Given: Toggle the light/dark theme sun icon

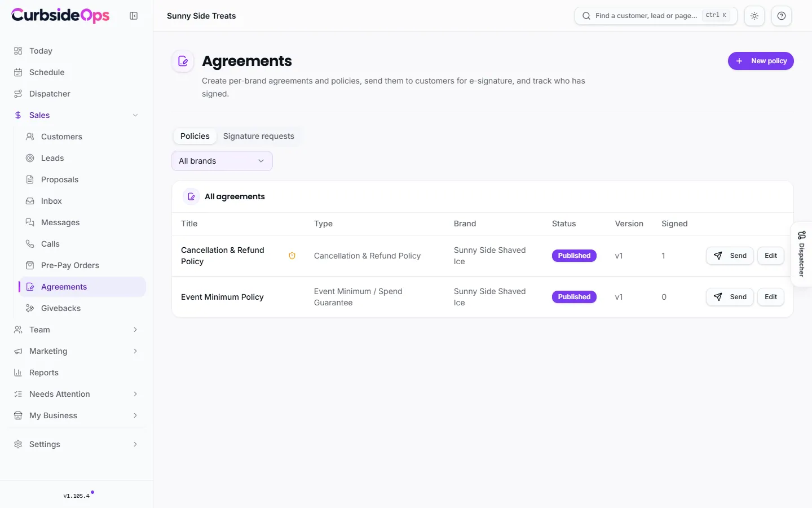Looking at the screenshot, I should pyautogui.click(x=754, y=16).
